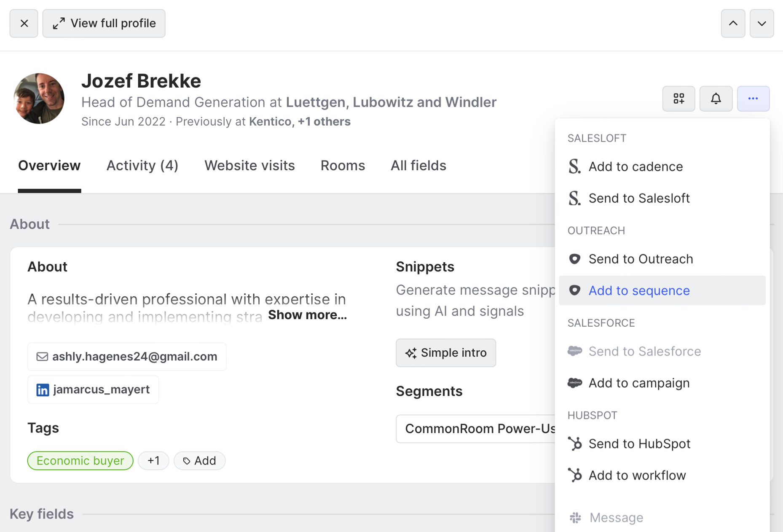
Task: Click the OUTREACH menu section header
Action: (596, 231)
